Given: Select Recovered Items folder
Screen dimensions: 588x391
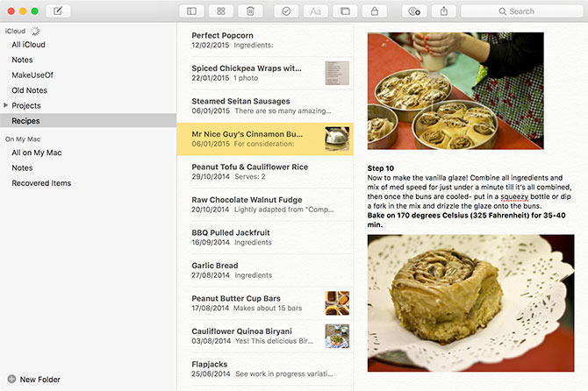Looking at the screenshot, I should tap(41, 183).
